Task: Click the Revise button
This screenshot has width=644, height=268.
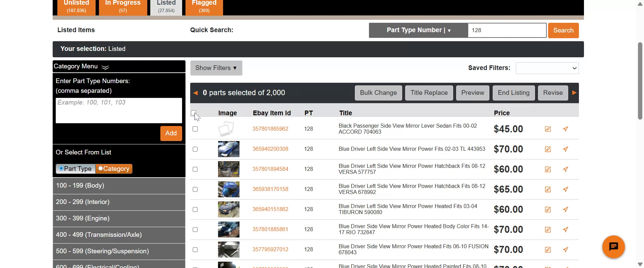Action: pyautogui.click(x=553, y=93)
